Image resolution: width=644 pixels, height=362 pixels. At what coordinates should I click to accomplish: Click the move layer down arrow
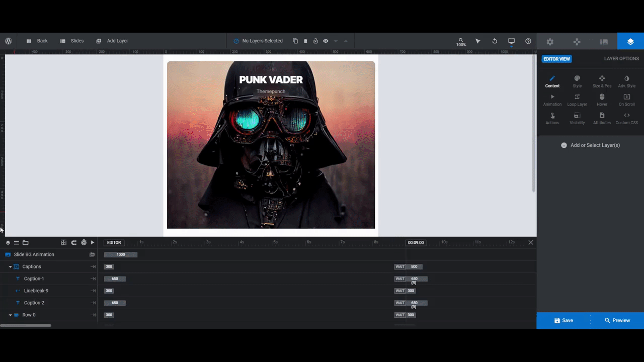pos(336,41)
